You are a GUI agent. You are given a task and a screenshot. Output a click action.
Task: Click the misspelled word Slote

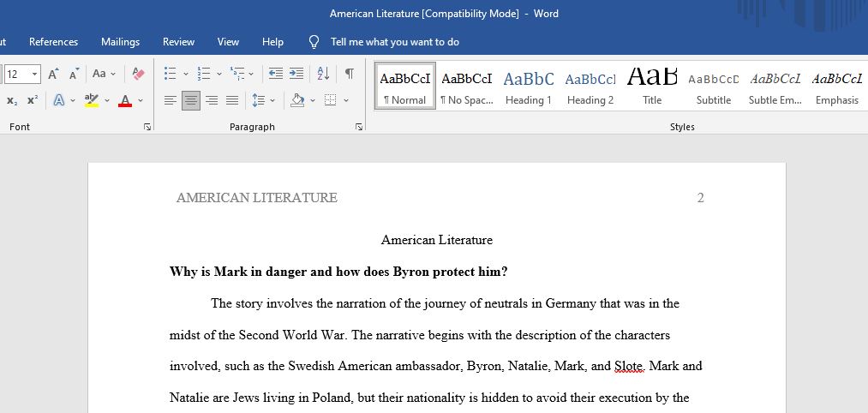[x=630, y=366]
